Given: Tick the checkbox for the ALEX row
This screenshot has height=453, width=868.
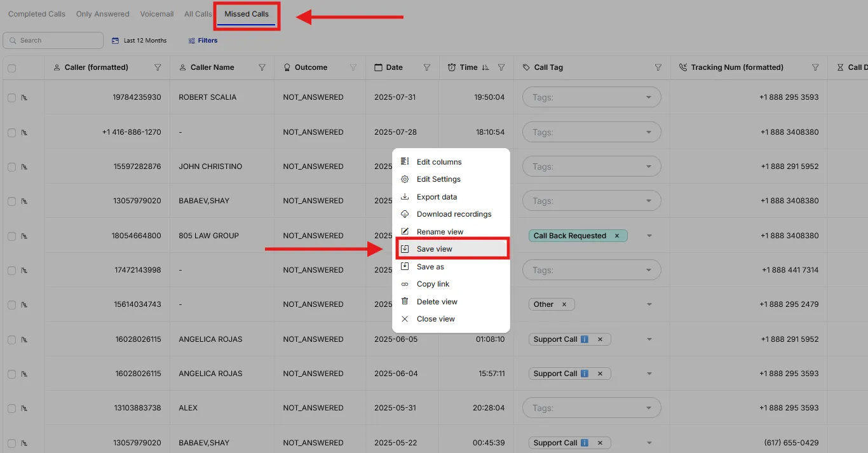Looking at the screenshot, I should tap(11, 409).
